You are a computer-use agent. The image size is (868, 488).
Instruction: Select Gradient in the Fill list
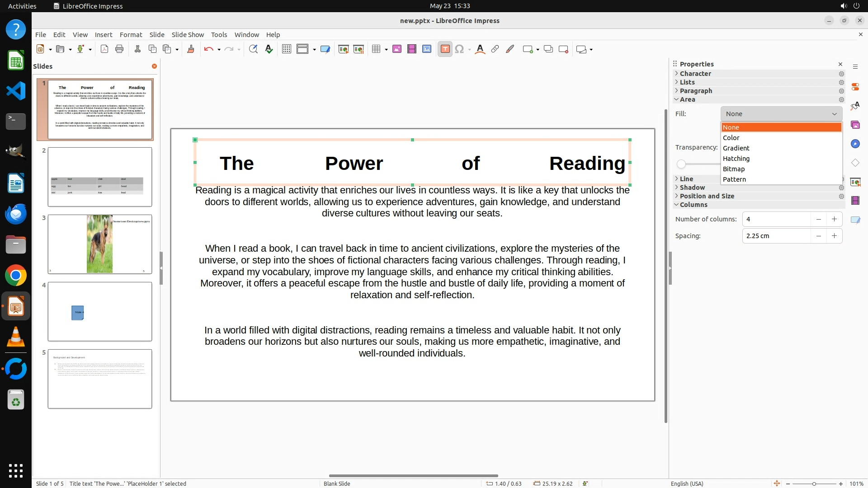(736, 148)
